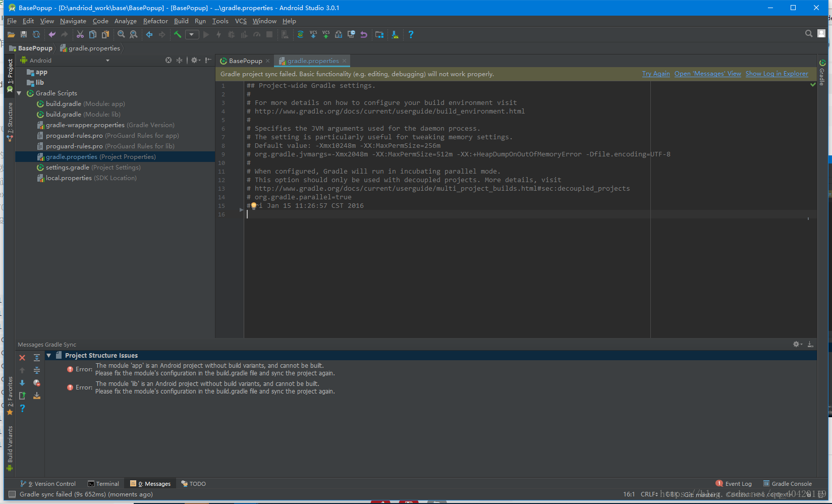
Task: Click the Sync Project with Gradle icon
Action: pos(300,35)
